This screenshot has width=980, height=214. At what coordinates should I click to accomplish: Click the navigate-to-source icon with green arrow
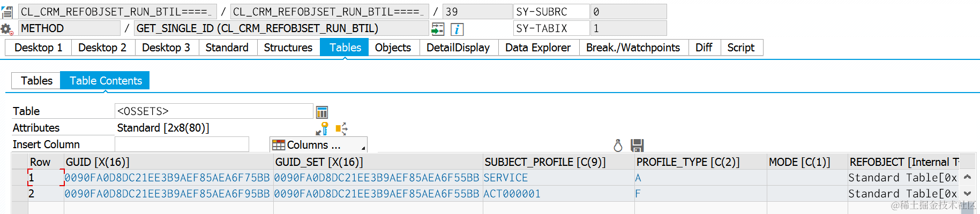pos(438,29)
